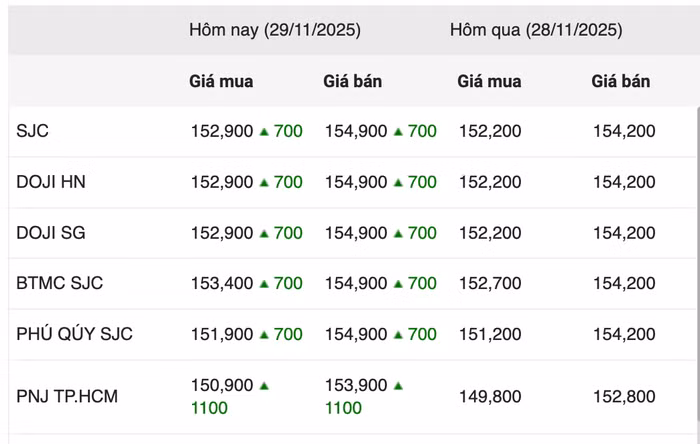Viewport: 700px width, 444px height.
Task: Click BTMC SJC yesterday's buy price 152,700
Action: (490, 284)
